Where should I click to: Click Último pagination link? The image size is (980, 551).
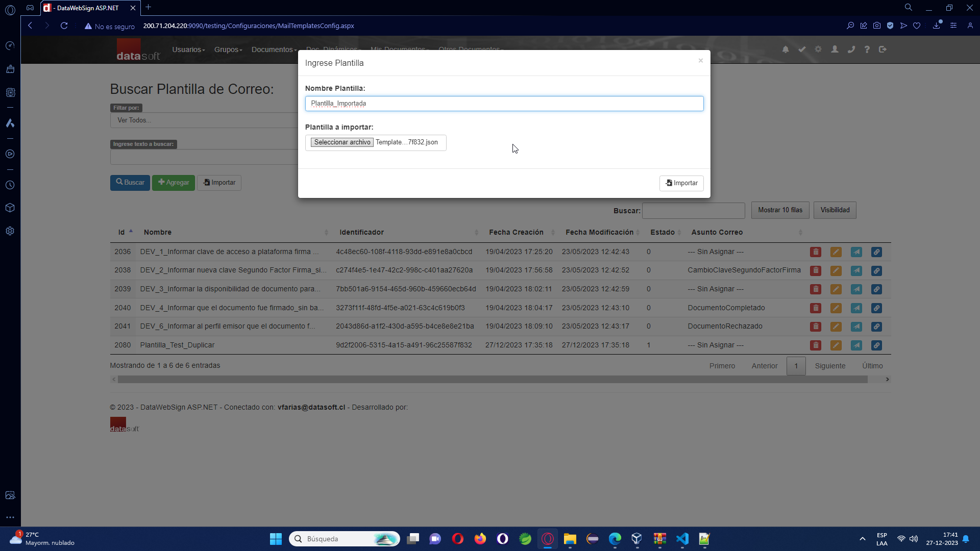[x=872, y=366]
